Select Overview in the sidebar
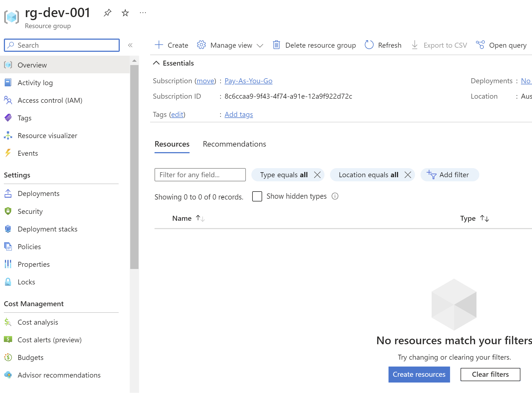Image resolution: width=532 pixels, height=393 pixels. (65, 65)
